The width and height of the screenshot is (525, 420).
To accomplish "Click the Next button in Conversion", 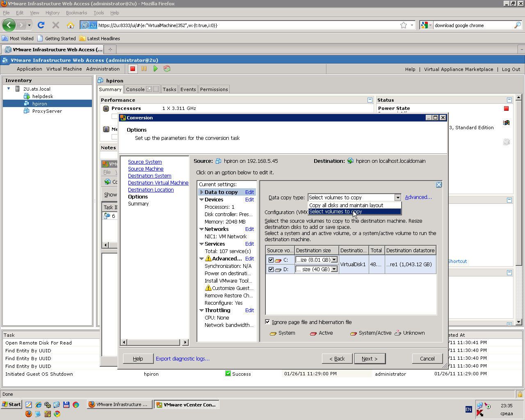I will pos(370,358).
